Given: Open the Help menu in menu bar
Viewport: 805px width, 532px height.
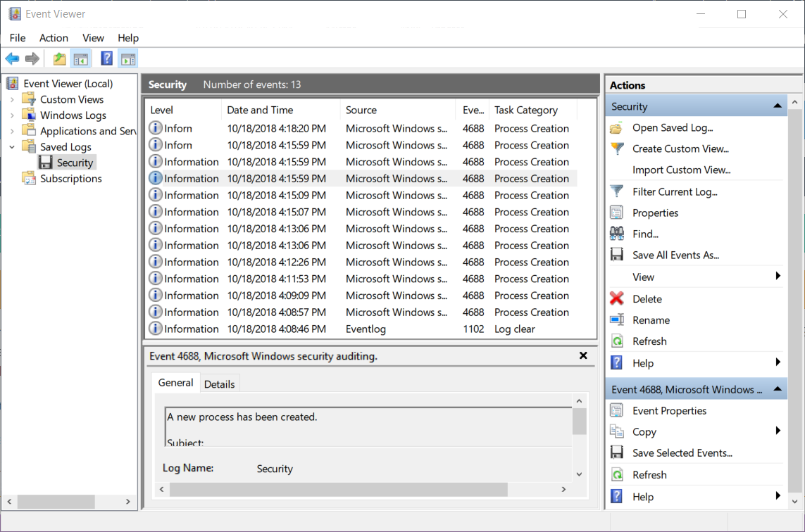Looking at the screenshot, I should pyautogui.click(x=128, y=38).
